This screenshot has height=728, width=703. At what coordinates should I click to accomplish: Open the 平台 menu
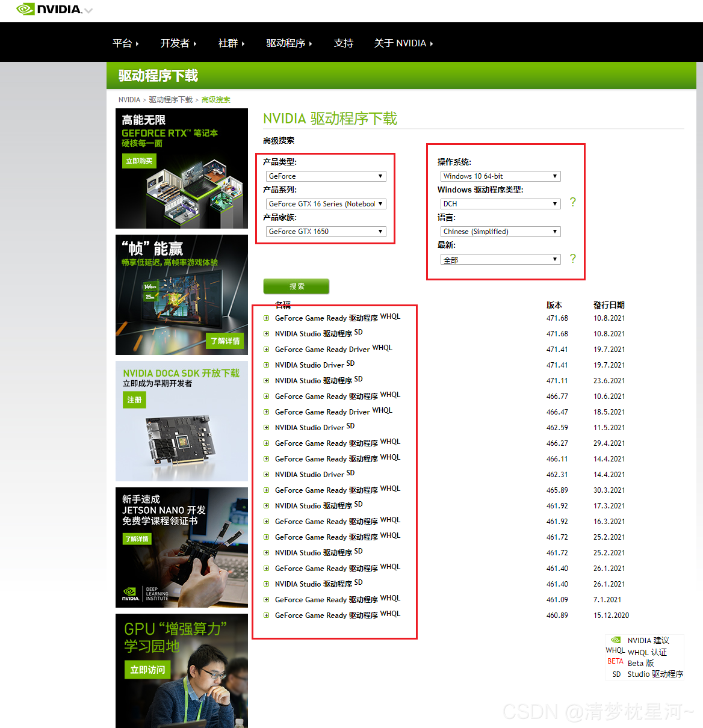[125, 43]
